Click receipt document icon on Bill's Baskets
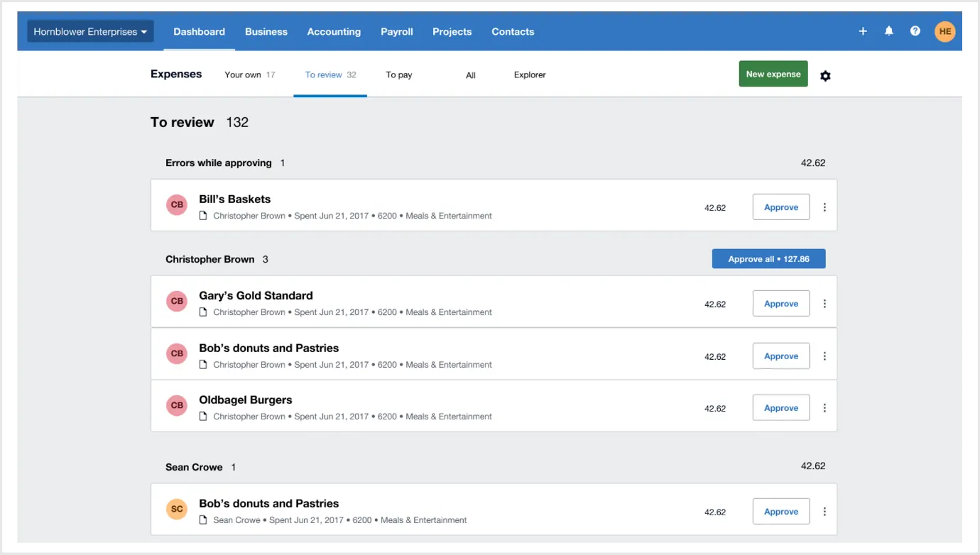This screenshot has height=555, width=980. click(x=203, y=216)
